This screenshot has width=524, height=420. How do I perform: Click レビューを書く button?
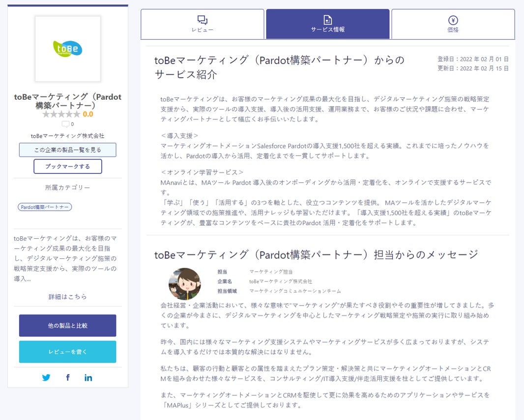[x=67, y=352]
